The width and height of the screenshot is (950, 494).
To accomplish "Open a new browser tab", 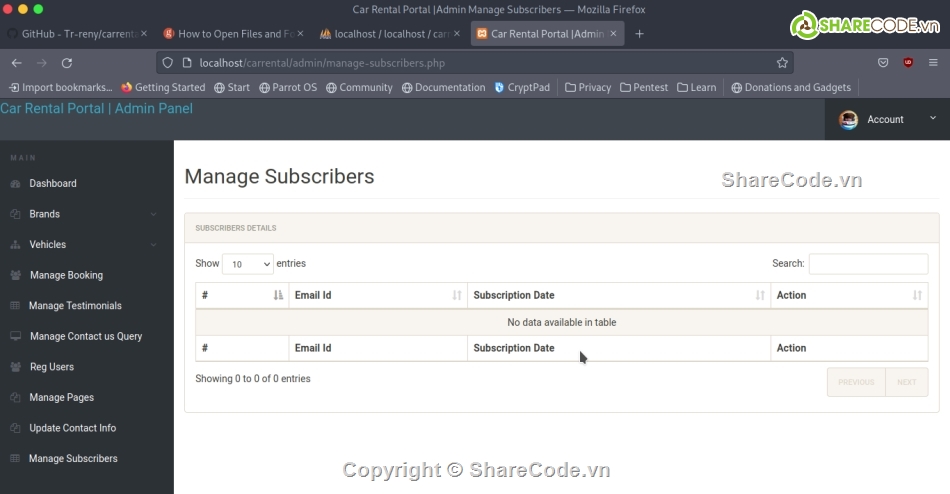I will [640, 33].
